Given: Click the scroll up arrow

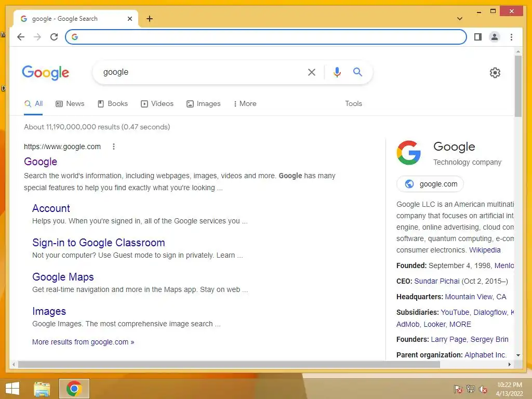Looking at the screenshot, I should [x=518, y=51].
